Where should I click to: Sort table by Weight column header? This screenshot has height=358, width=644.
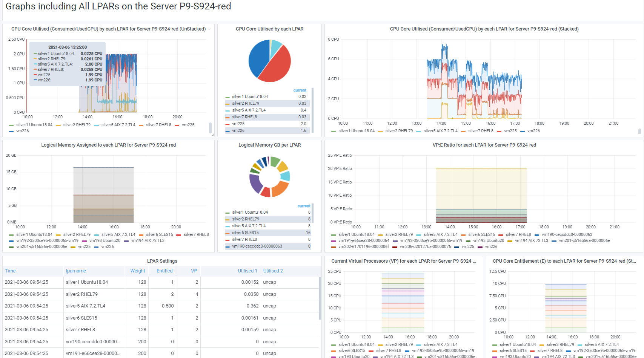[138, 271]
